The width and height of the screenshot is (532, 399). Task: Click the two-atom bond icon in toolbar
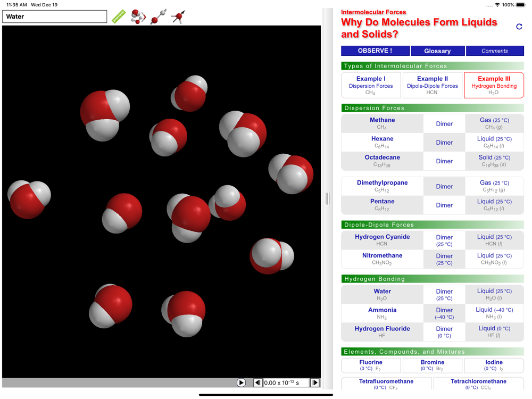tap(159, 16)
